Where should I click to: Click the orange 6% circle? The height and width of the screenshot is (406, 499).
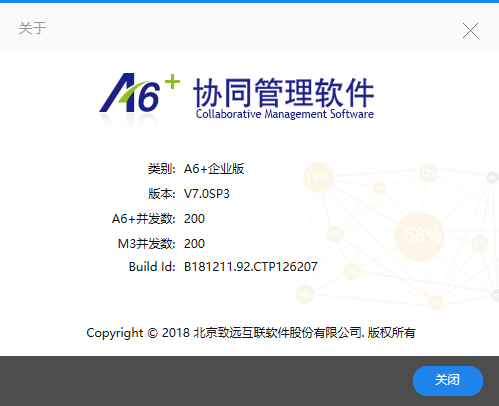(x=351, y=272)
